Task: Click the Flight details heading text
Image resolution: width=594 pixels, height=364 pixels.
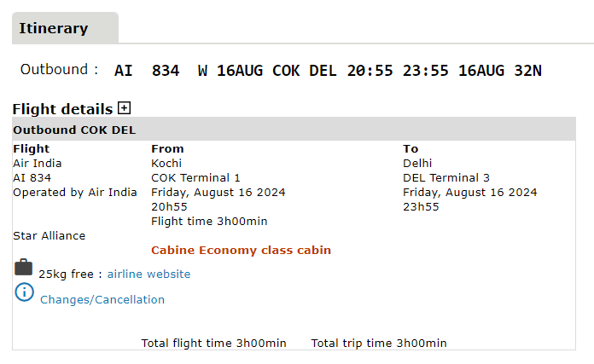Action: [x=62, y=109]
